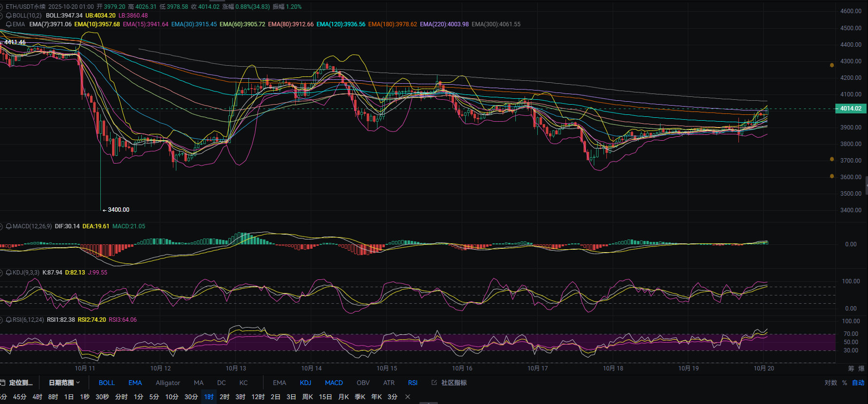Image resolution: width=868 pixels, height=404 pixels.
Task: Open the 日期范围 date range dropdown
Action: coord(64,383)
